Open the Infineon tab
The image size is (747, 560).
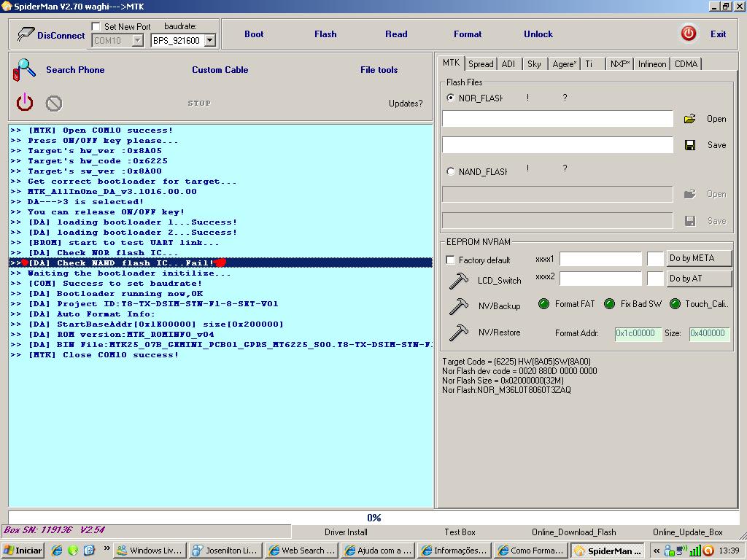tap(651, 64)
